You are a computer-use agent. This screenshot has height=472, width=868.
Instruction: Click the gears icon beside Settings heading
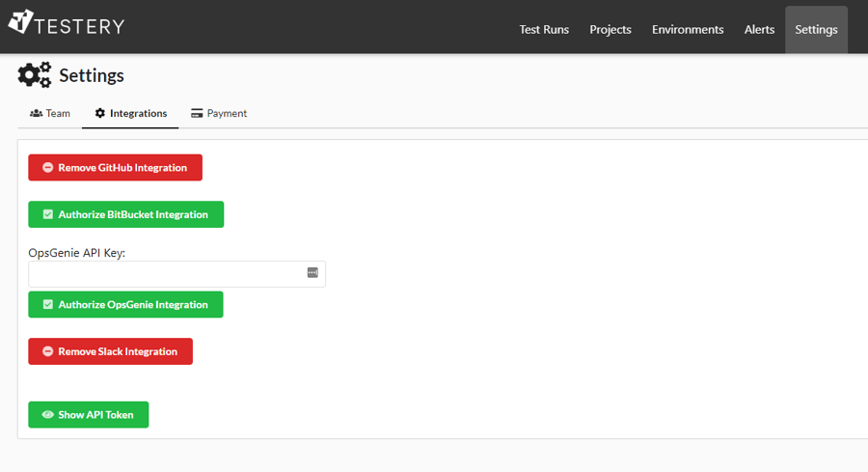pyautogui.click(x=35, y=74)
